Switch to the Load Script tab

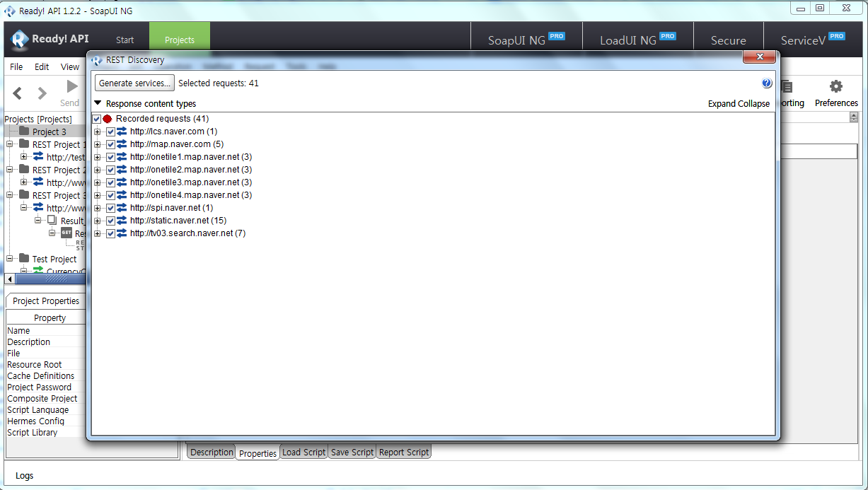coord(303,453)
